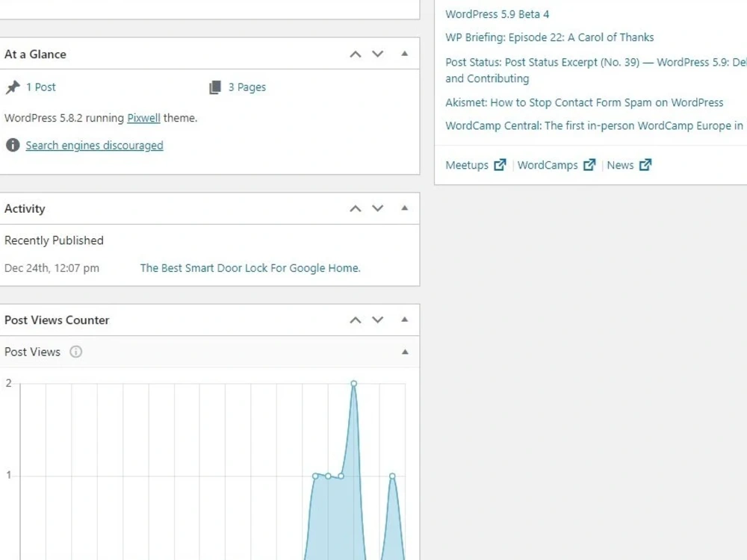
Task: Open WordCamp Central Europe article
Action: tap(594, 125)
